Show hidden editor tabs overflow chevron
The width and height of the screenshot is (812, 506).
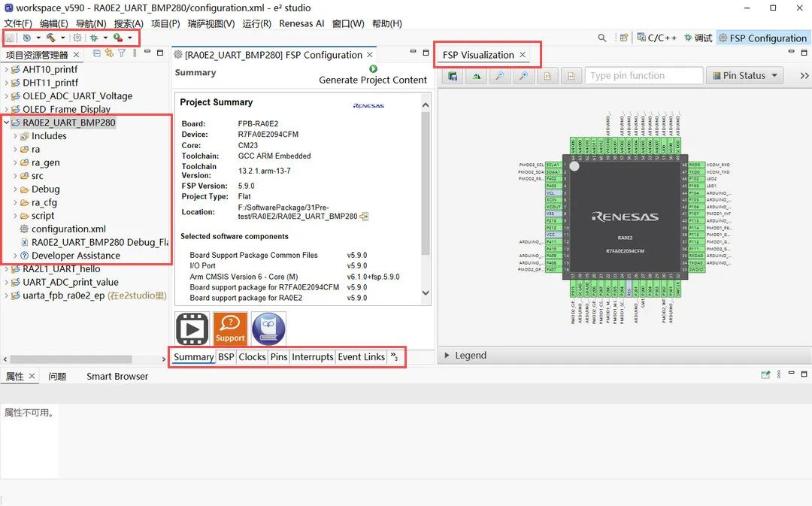pyautogui.click(x=394, y=357)
